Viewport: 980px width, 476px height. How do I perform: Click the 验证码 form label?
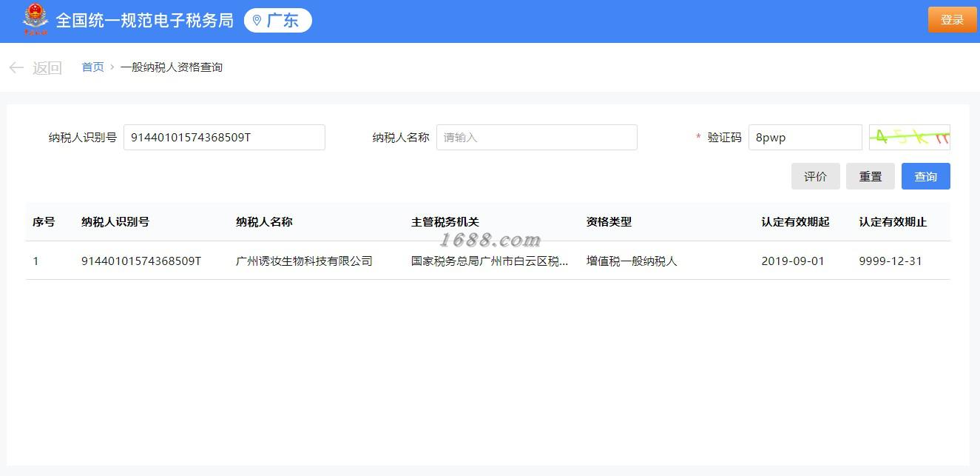tap(724, 137)
